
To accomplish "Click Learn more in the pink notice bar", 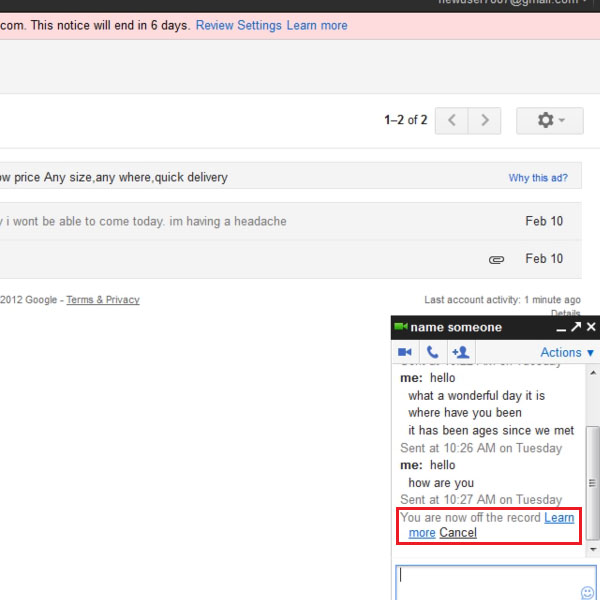I will pyautogui.click(x=317, y=26).
